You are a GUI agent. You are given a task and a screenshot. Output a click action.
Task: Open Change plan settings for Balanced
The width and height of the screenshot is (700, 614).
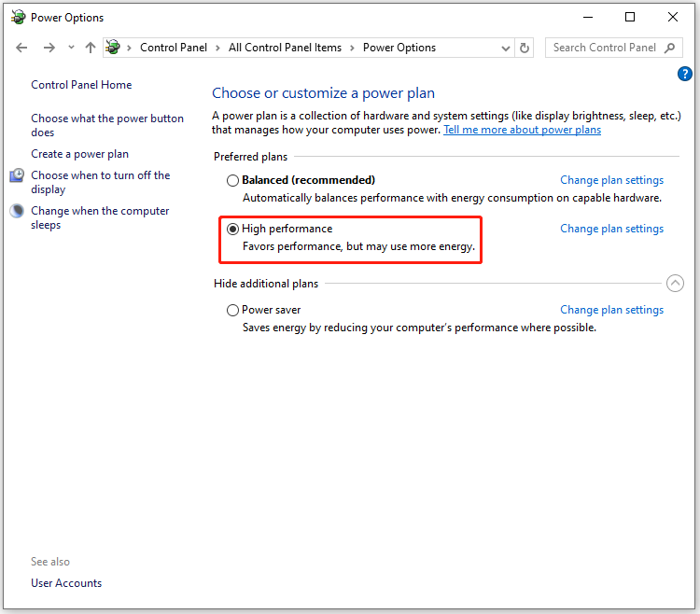click(x=611, y=180)
